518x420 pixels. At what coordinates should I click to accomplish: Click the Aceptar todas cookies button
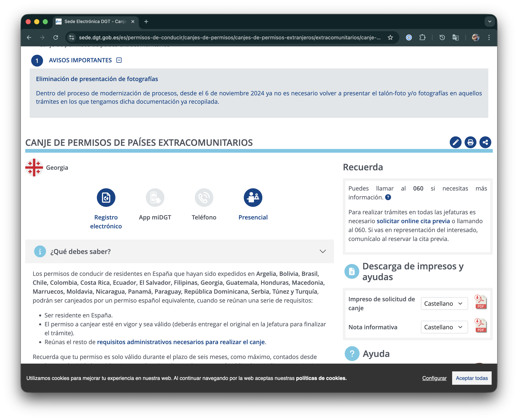click(472, 378)
